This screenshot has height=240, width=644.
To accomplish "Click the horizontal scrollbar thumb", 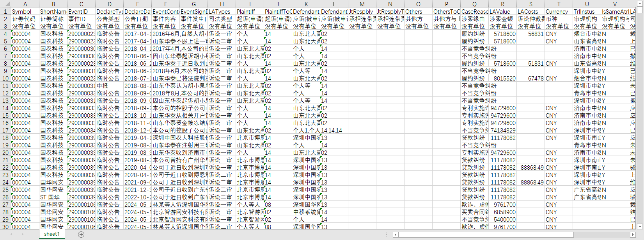I will tap(486, 235).
